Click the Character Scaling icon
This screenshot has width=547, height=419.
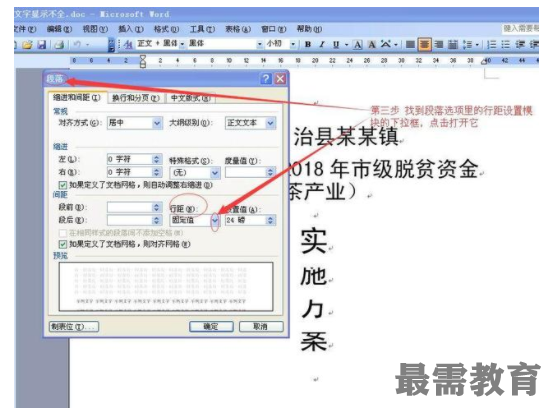385,45
